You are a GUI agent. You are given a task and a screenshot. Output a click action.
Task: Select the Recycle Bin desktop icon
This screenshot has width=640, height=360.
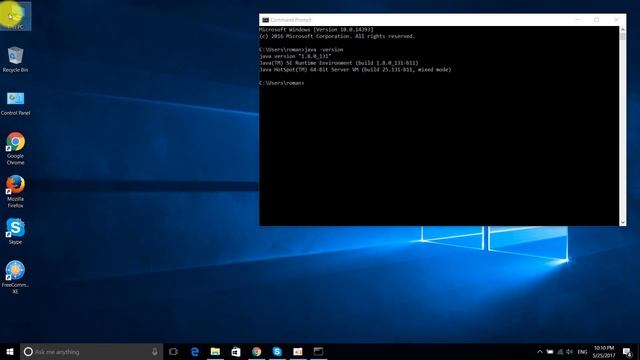(x=15, y=60)
